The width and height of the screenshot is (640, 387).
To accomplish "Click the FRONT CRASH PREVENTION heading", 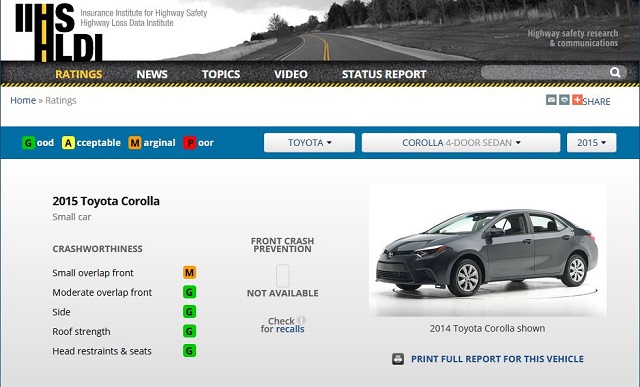I will pos(282,245).
